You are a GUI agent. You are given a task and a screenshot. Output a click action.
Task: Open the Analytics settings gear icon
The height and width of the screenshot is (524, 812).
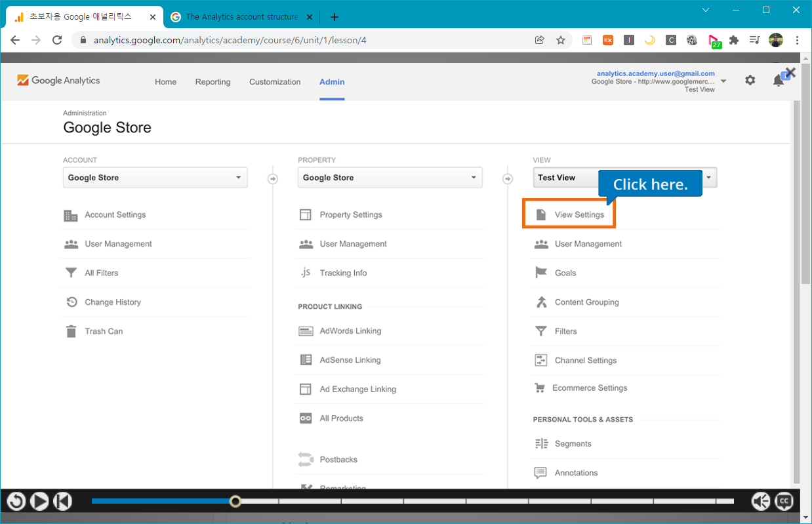[750, 80]
